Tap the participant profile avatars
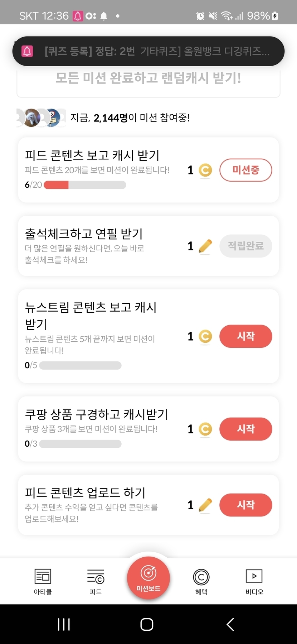Viewport: 297px width, 644px height. pyautogui.click(x=42, y=117)
